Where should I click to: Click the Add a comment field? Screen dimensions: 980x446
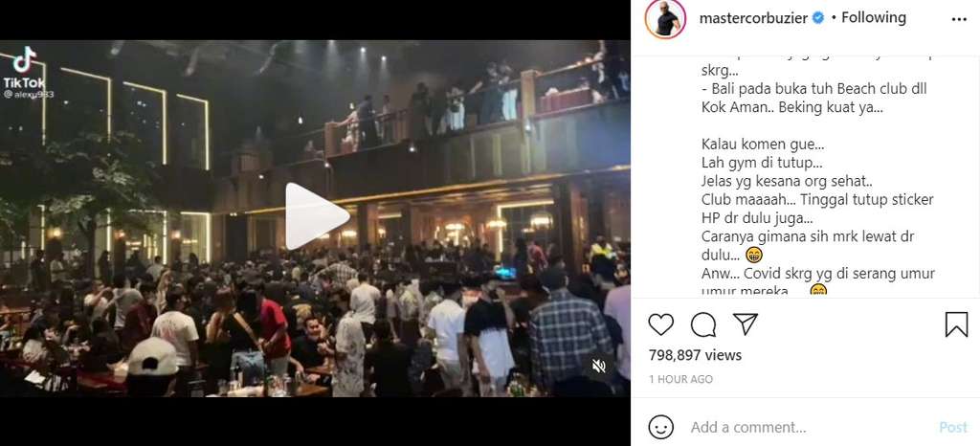point(810,427)
